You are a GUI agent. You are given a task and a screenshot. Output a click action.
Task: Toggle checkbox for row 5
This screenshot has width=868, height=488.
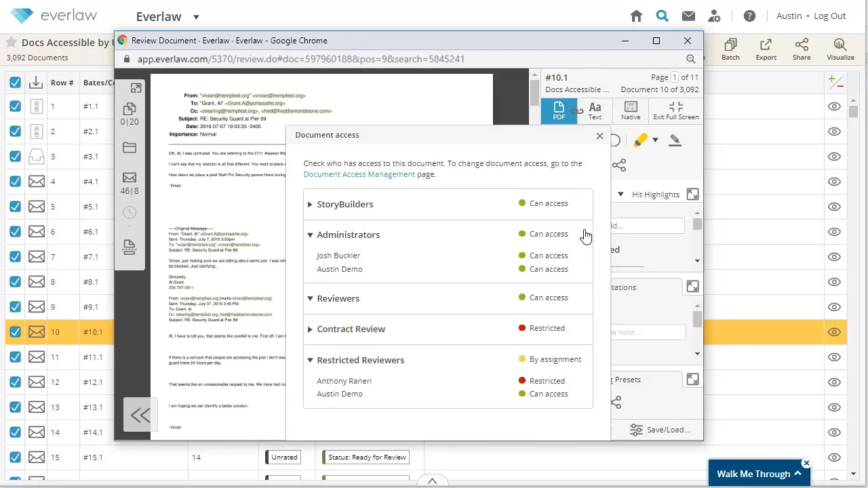click(x=15, y=207)
